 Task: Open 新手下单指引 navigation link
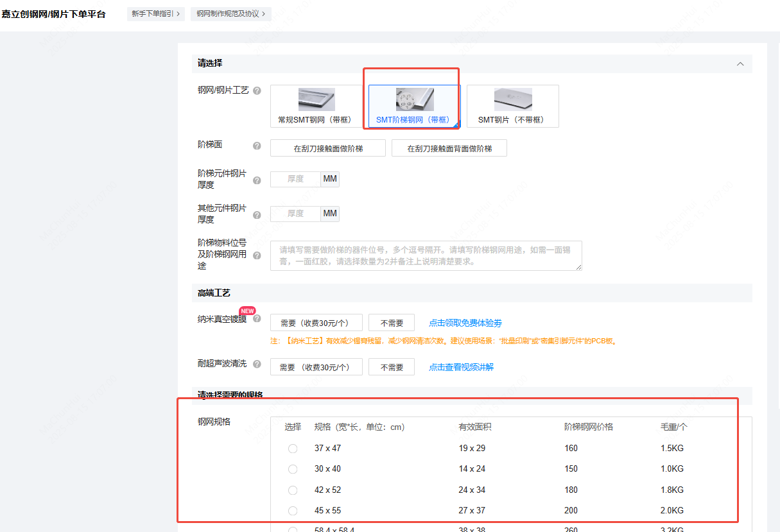[x=156, y=13]
